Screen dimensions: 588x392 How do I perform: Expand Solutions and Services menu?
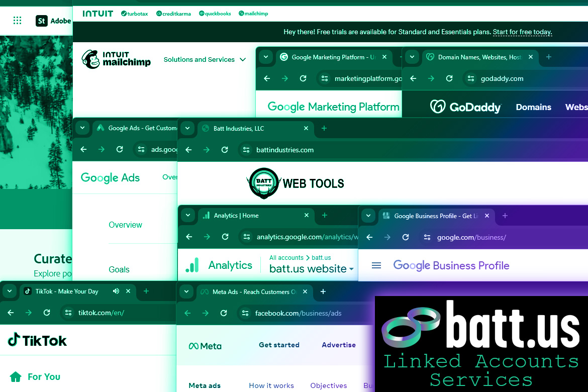click(205, 59)
